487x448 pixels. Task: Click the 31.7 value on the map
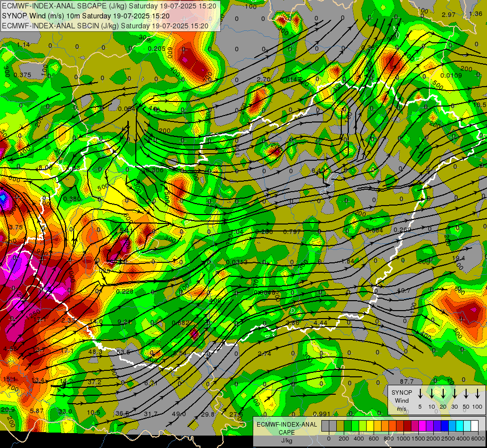point(151,414)
